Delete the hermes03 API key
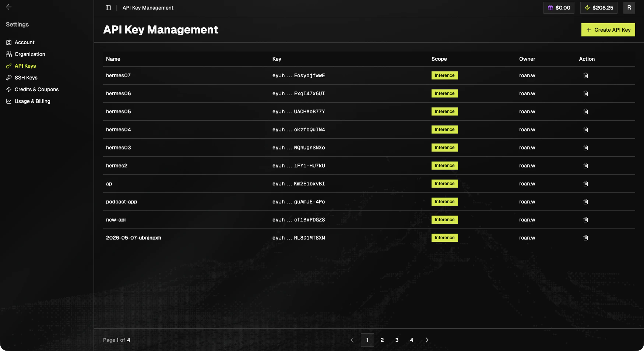The width and height of the screenshot is (644, 351). pyautogui.click(x=586, y=148)
